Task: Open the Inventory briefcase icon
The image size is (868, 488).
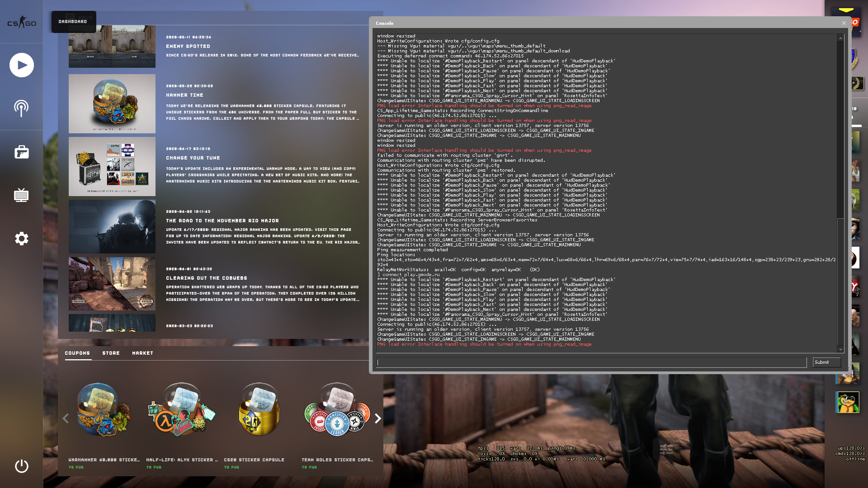Action: (x=21, y=152)
